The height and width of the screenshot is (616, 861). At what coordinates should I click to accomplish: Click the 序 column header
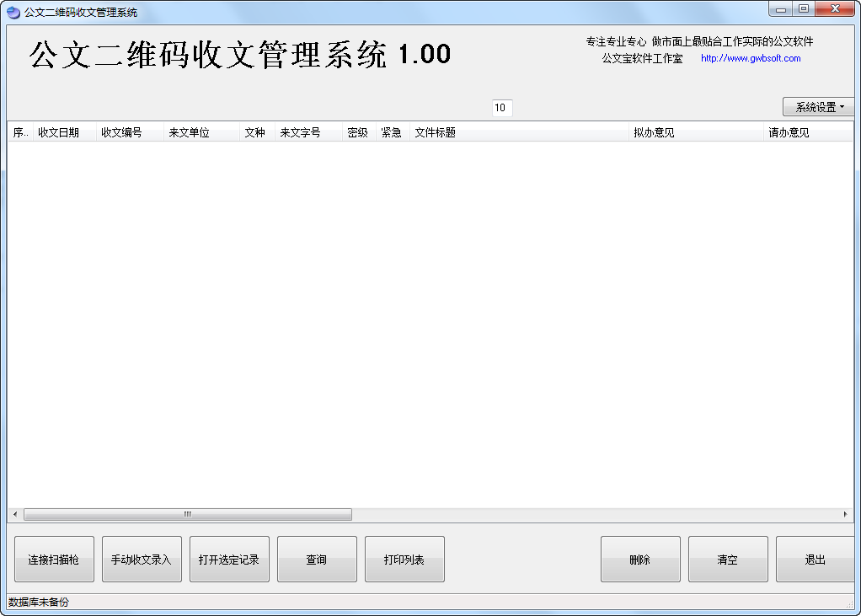coord(20,132)
